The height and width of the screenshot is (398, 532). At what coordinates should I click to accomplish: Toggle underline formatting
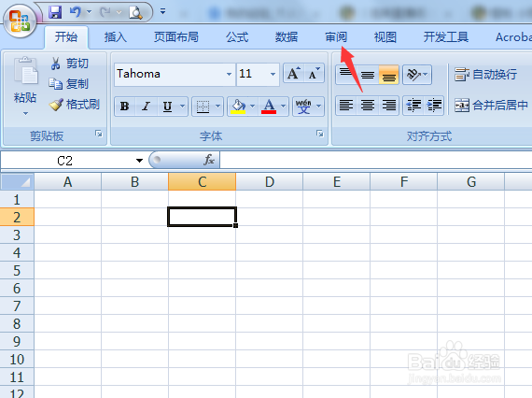[x=167, y=107]
